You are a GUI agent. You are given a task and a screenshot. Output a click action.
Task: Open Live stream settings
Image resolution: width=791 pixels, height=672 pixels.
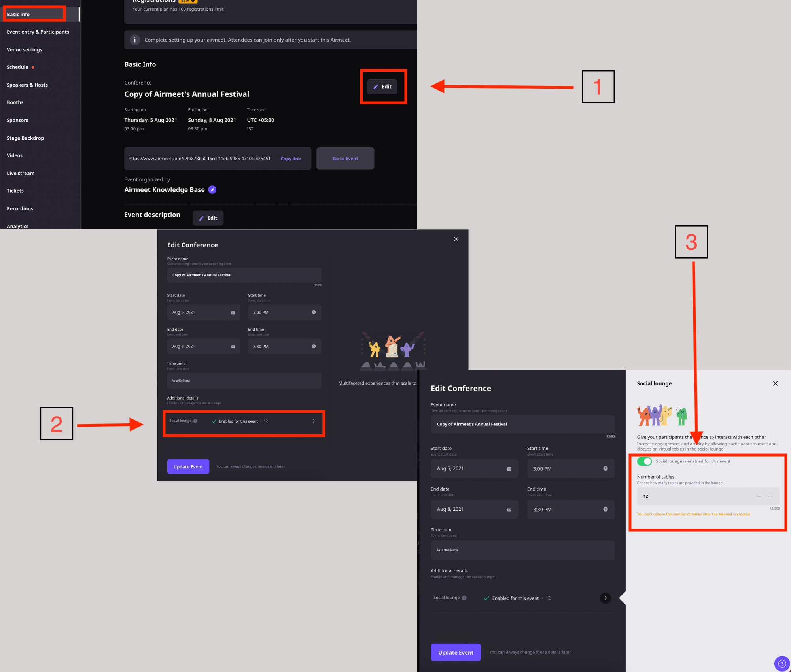click(x=21, y=173)
